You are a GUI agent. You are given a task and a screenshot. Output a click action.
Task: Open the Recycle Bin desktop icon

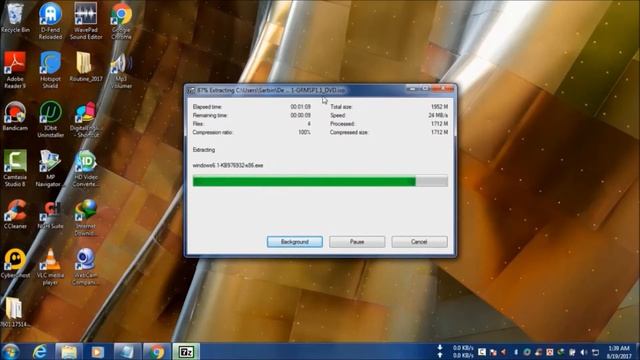[15, 18]
